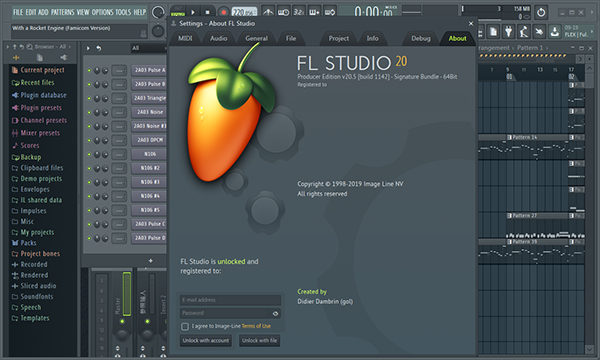Click the playlist scroll down arrow
Screen dimensions: 600x360
[590, 349]
